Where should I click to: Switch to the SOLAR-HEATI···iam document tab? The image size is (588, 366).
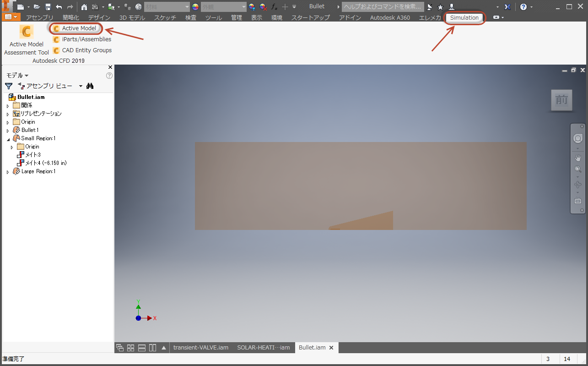[263, 348]
